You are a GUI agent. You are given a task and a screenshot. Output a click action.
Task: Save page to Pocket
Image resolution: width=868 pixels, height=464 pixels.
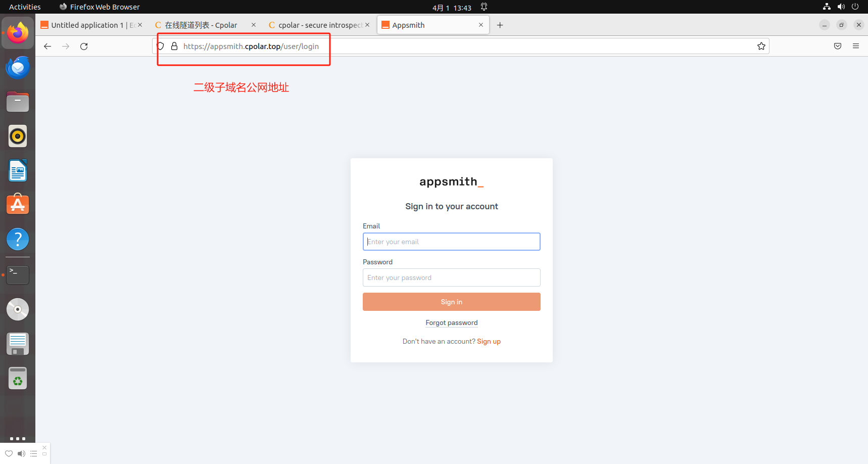click(x=837, y=46)
